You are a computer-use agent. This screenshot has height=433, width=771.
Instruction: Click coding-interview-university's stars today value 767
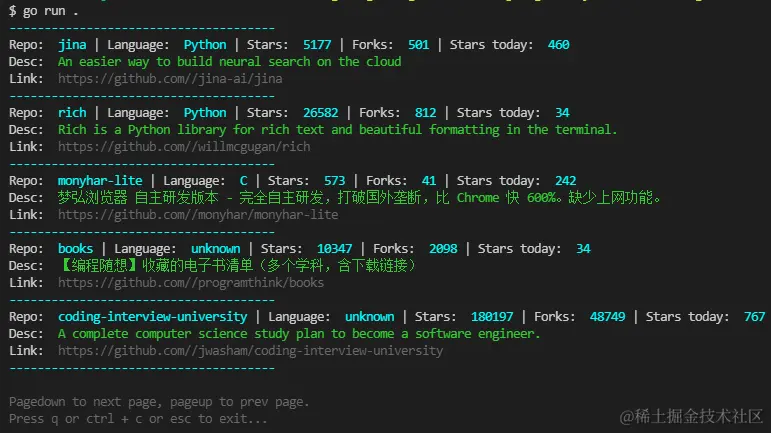pos(755,317)
